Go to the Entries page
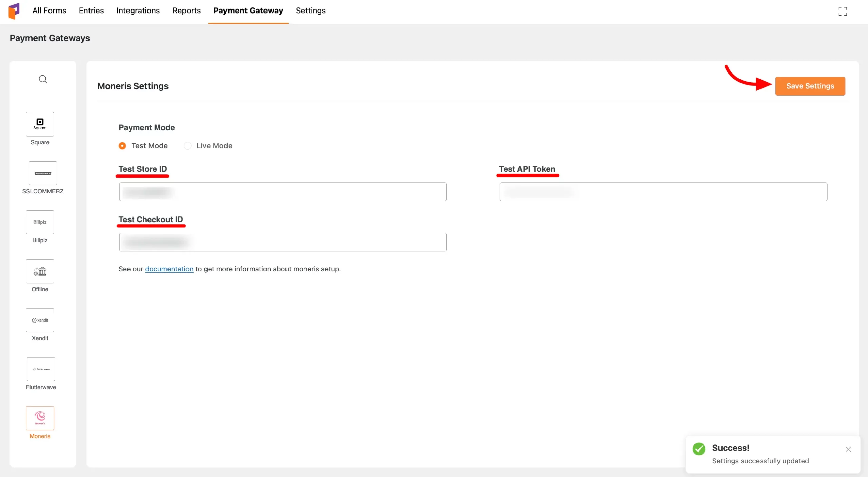The image size is (868, 477). (x=91, y=11)
